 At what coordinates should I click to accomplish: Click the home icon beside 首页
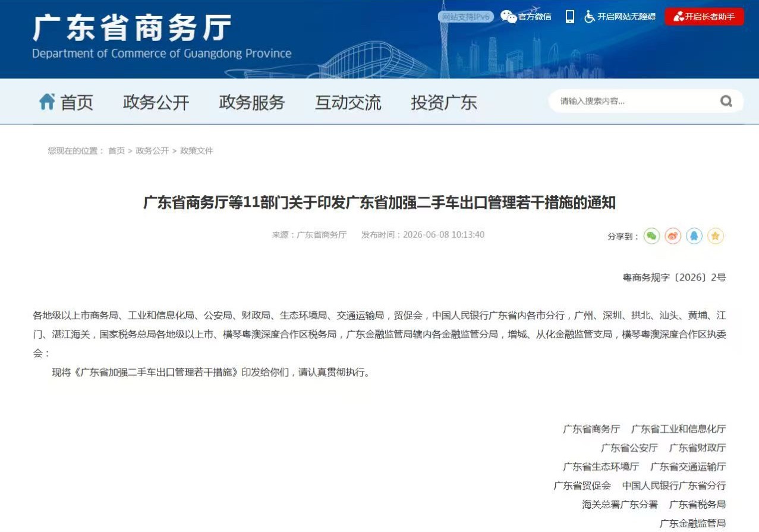coord(47,102)
